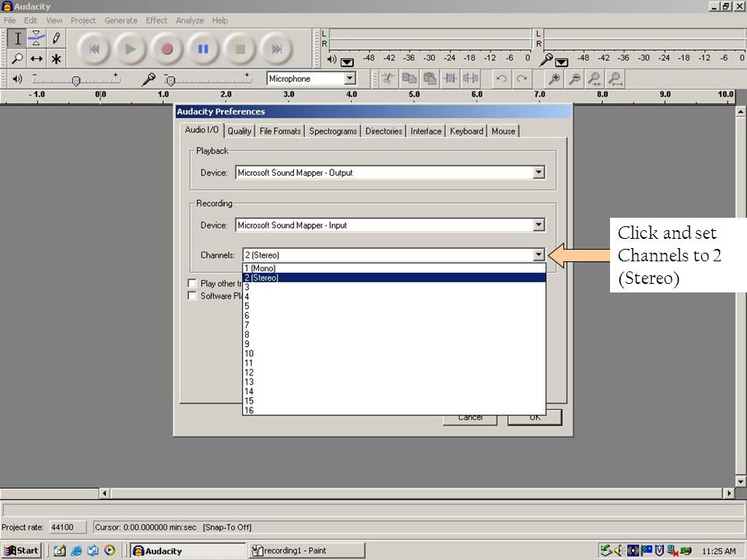Click the Record button
Screen dimensions: 747x560
coord(167,48)
